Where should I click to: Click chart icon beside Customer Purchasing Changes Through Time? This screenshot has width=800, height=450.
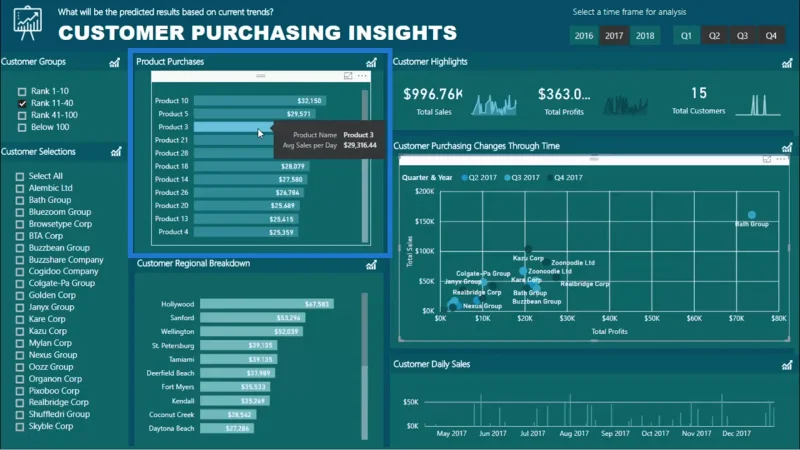tap(787, 147)
